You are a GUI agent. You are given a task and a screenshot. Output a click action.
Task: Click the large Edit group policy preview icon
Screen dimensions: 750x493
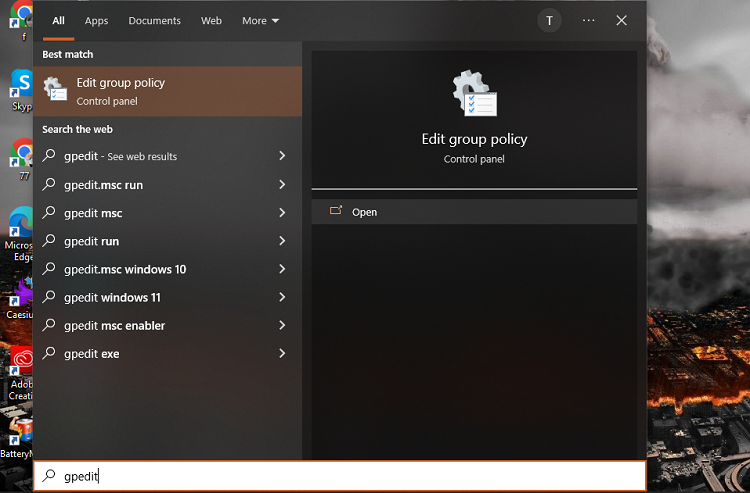click(474, 95)
